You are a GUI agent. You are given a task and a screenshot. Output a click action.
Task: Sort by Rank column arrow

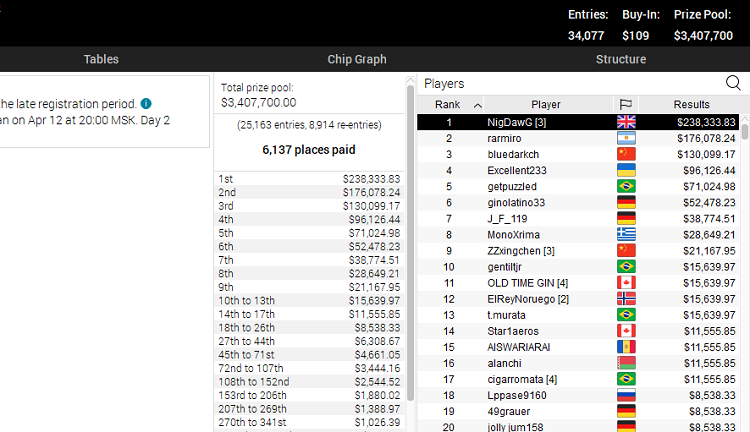point(477,105)
